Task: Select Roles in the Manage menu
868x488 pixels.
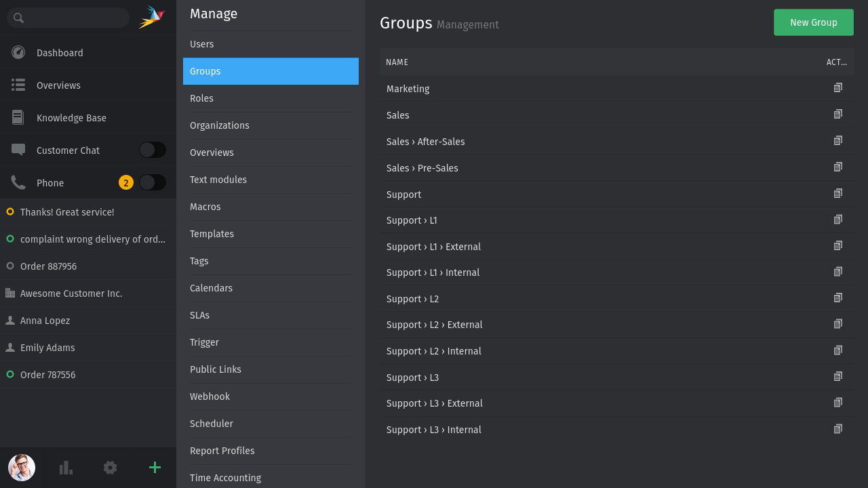Action: 201,98
